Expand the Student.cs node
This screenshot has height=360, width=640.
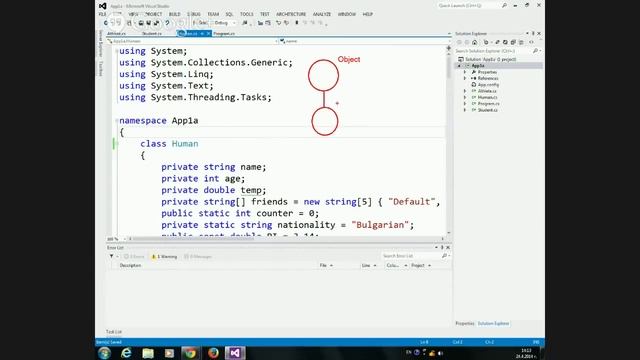point(465,110)
